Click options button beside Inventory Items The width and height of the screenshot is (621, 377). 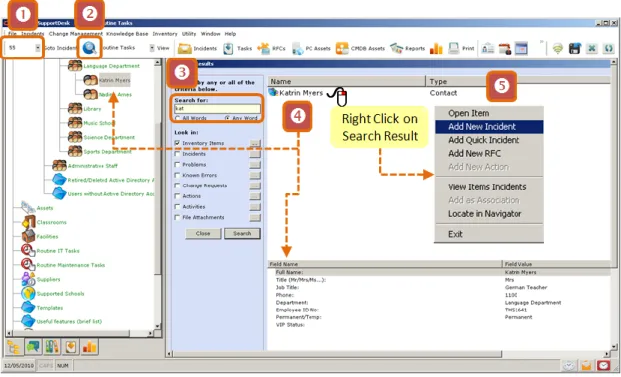click(255, 143)
